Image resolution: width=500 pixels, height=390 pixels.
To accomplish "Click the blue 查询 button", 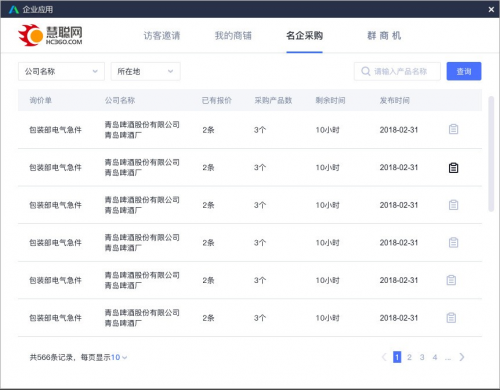I will pyautogui.click(x=464, y=71).
